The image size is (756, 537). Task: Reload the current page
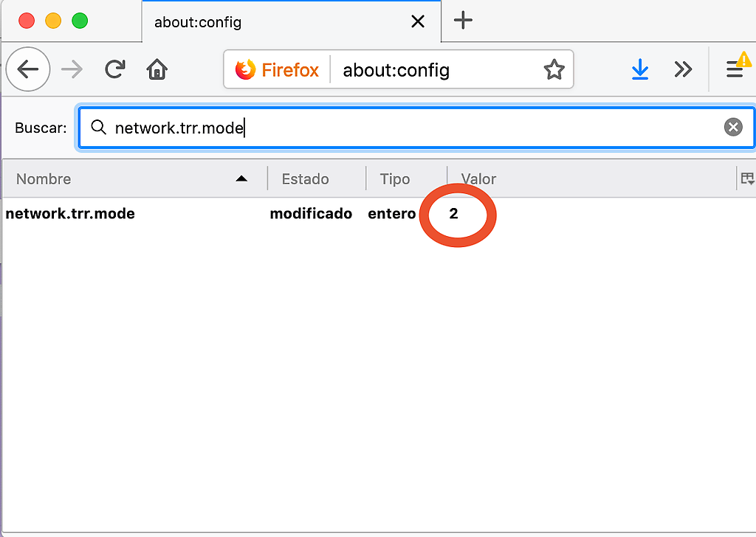tap(114, 70)
